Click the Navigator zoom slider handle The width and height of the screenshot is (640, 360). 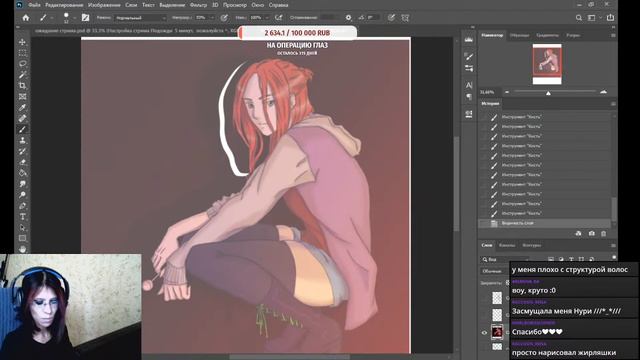[x=549, y=93]
